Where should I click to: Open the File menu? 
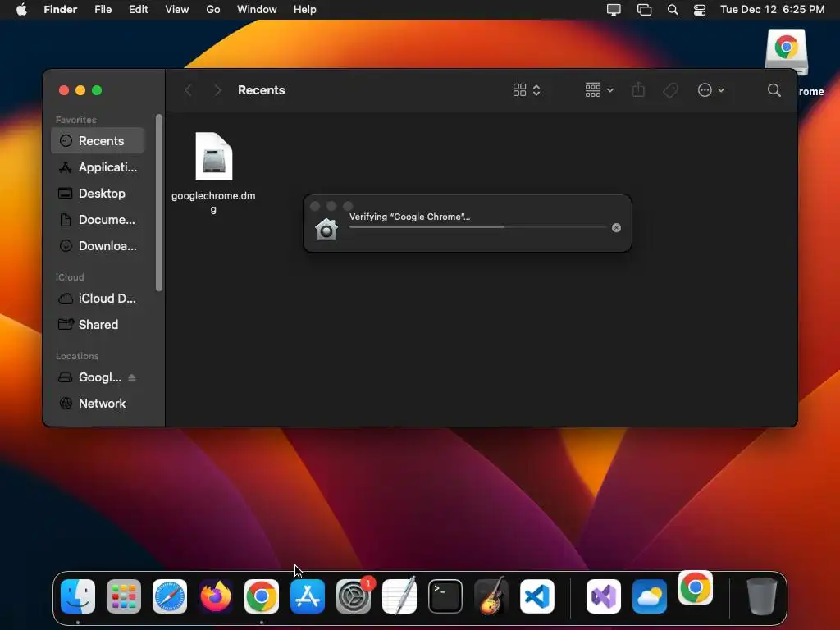click(103, 10)
